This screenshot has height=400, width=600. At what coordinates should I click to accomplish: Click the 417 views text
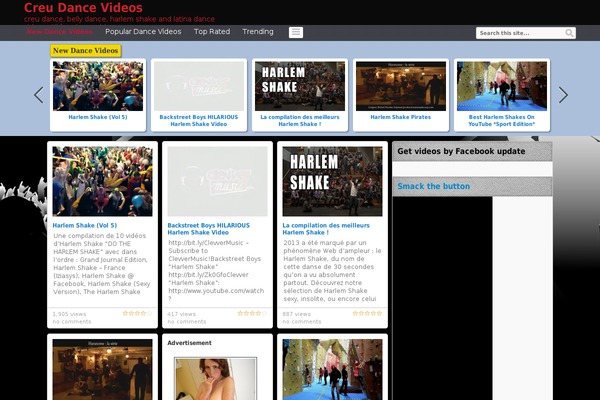[x=181, y=314]
